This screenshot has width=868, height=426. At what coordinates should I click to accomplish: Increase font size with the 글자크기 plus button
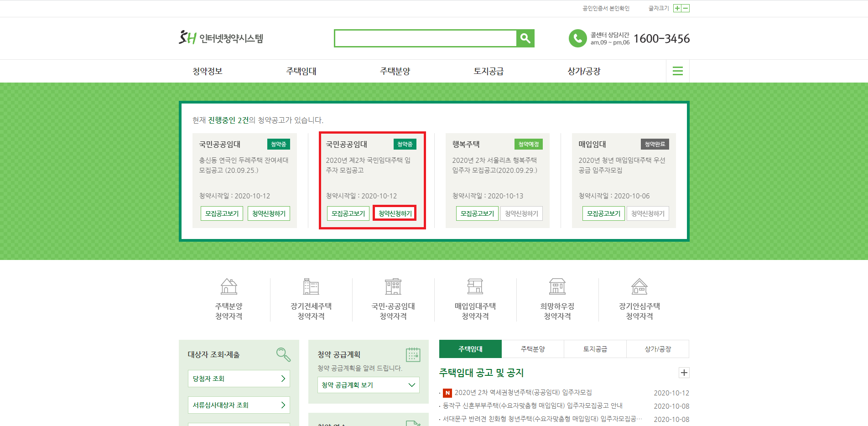677,8
